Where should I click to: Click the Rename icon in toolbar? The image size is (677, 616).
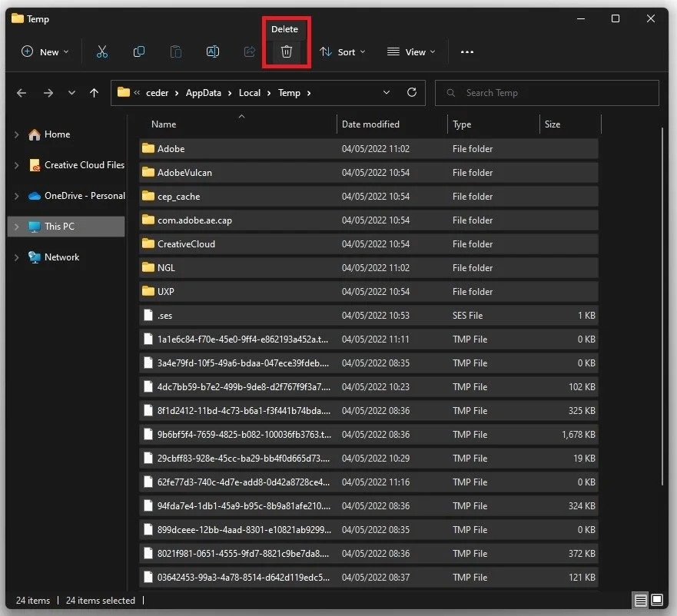(x=212, y=51)
